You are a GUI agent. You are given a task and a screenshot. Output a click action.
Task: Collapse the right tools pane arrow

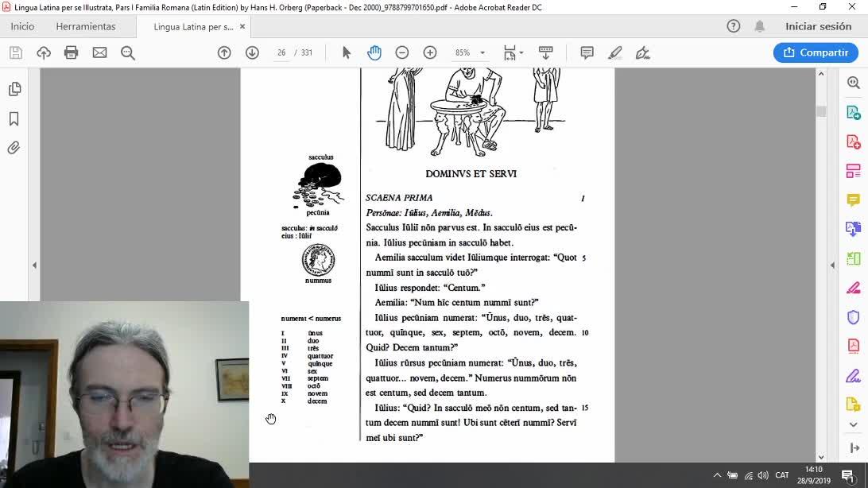tap(832, 265)
